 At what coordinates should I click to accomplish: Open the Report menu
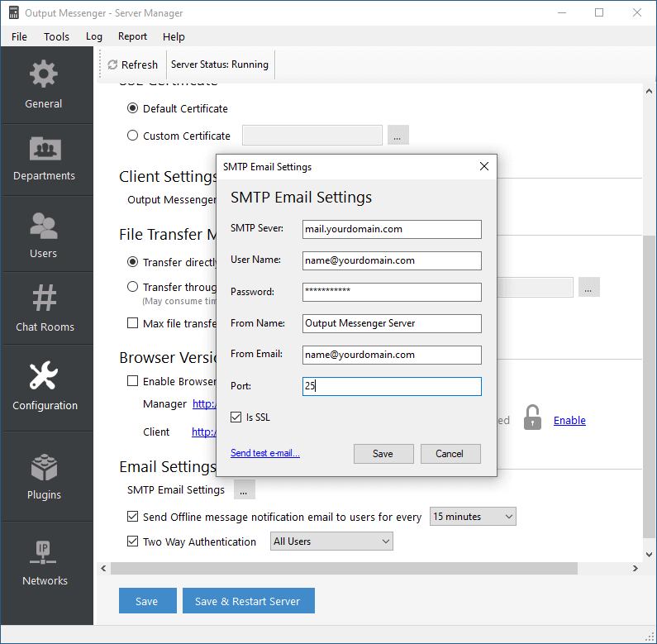pyautogui.click(x=132, y=37)
